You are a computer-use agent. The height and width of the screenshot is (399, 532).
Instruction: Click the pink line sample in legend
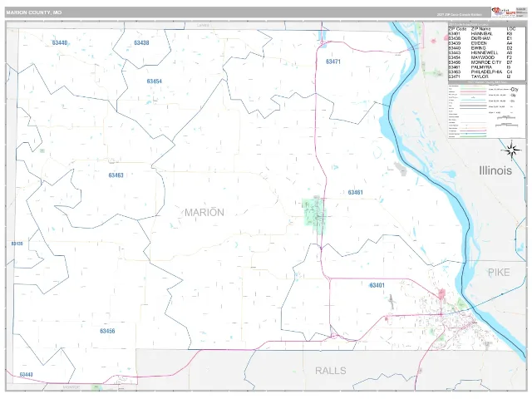click(x=473, y=91)
